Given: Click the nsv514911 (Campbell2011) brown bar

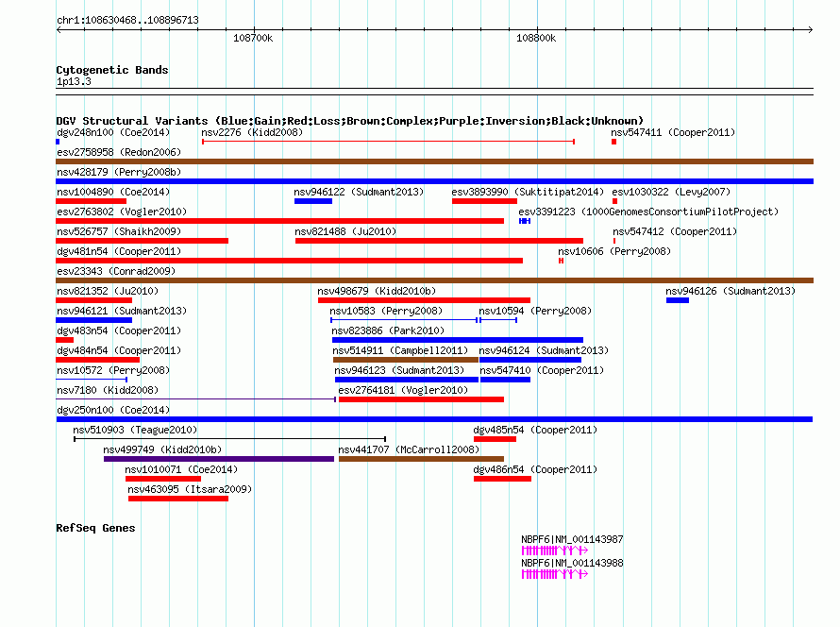Looking at the screenshot, I should pyautogui.click(x=406, y=360).
